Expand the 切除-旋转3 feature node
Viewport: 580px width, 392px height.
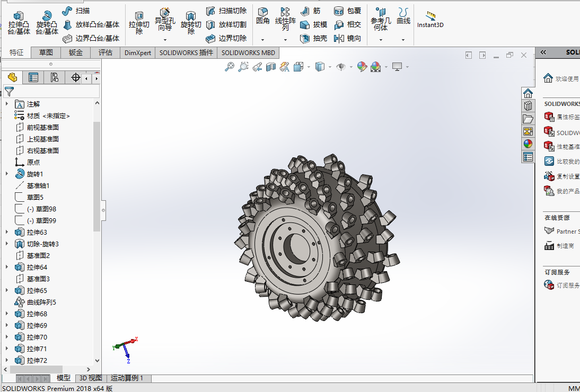[7, 244]
